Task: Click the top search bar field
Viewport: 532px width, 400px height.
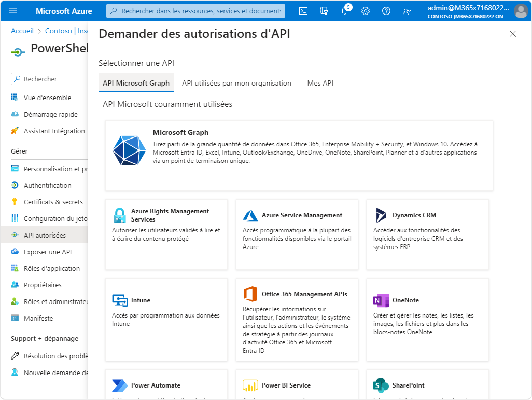Action: [196, 11]
